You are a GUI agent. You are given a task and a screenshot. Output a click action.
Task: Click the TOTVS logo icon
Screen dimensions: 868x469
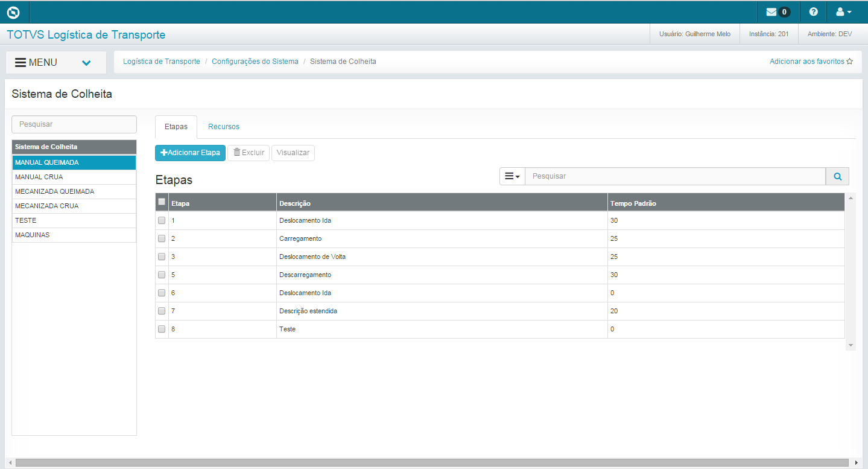[x=13, y=12]
